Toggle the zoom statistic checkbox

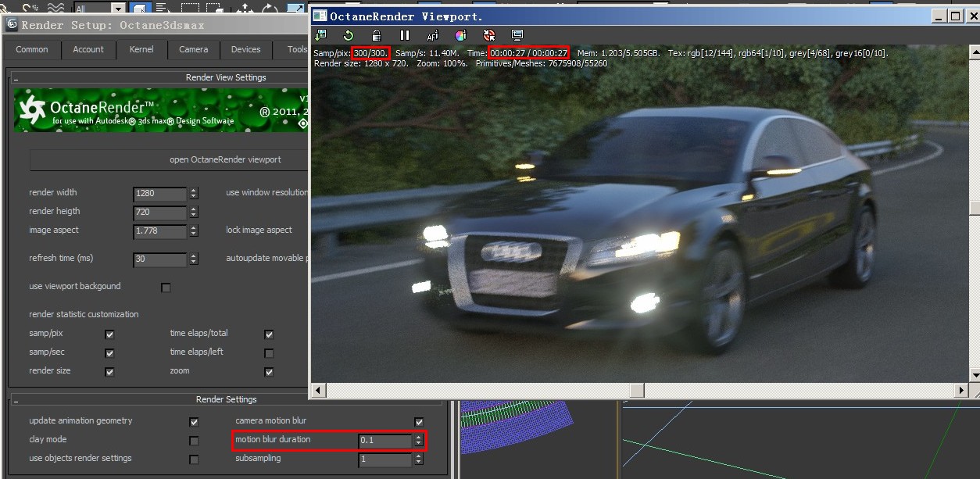pyautogui.click(x=269, y=372)
